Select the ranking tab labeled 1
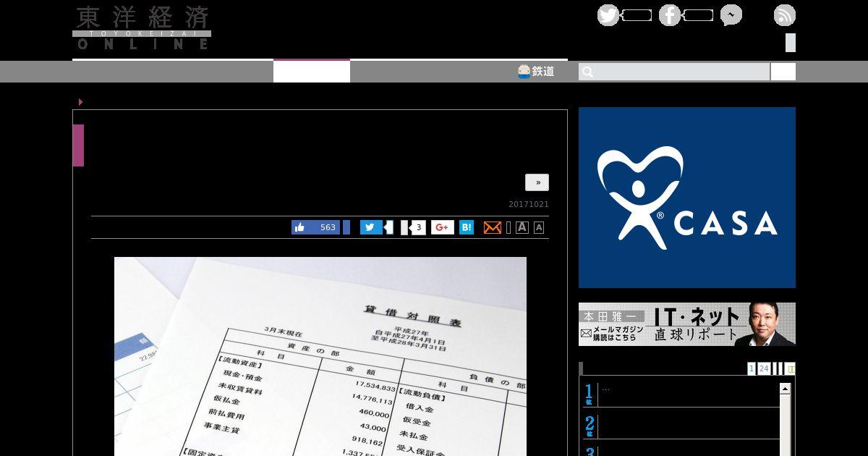The height and width of the screenshot is (456, 868). [752, 368]
